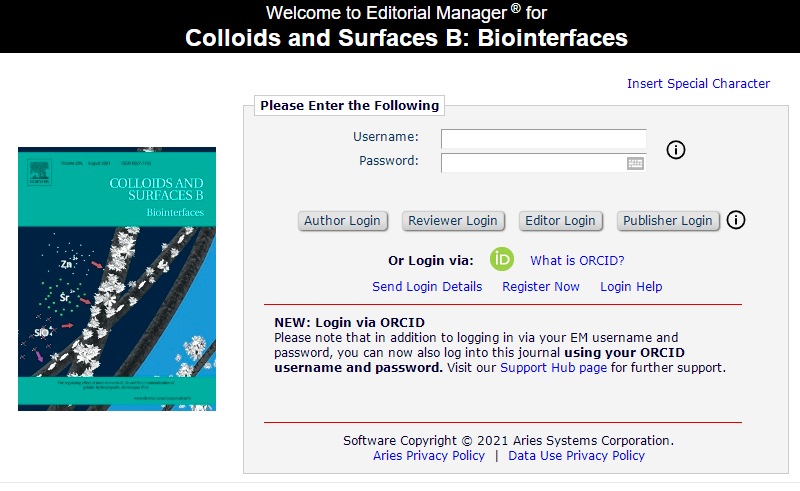Click the green ORCID iD login icon

502,260
